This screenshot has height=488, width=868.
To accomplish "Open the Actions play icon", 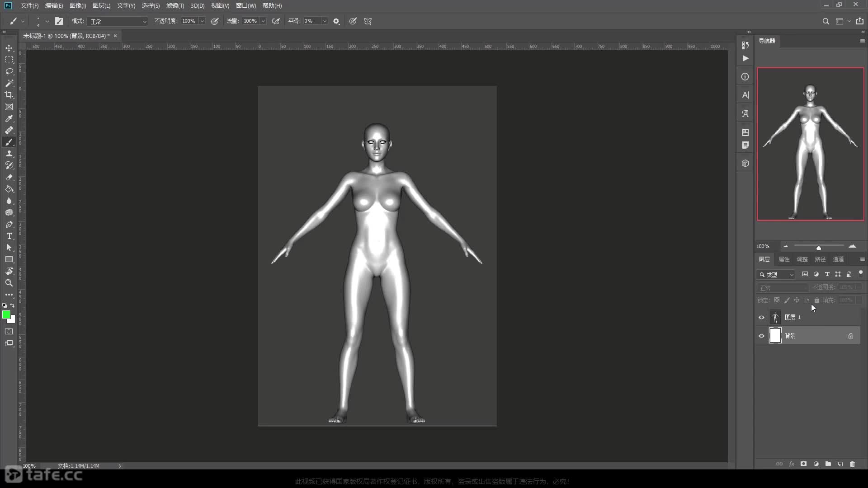I will pyautogui.click(x=745, y=58).
